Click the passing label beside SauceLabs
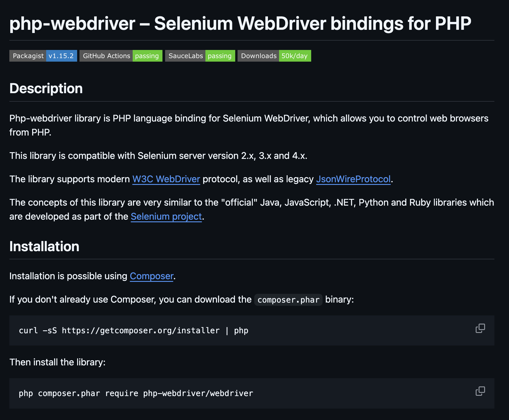The image size is (509, 420). click(x=220, y=56)
